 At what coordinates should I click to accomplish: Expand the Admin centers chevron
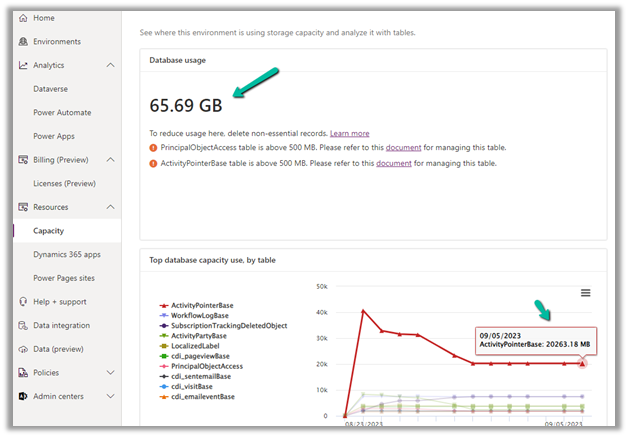click(x=110, y=397)
